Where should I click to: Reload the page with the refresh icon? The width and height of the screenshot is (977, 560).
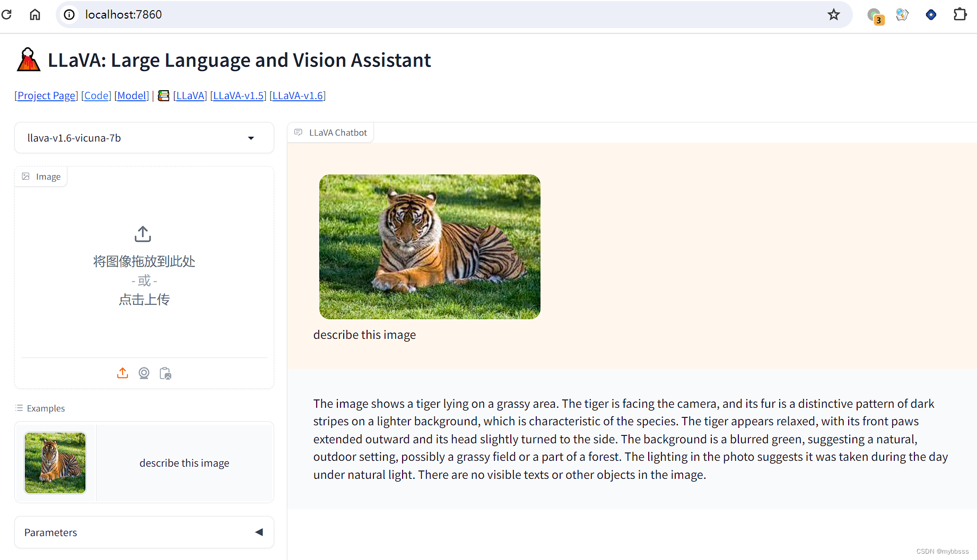[7, 14]
